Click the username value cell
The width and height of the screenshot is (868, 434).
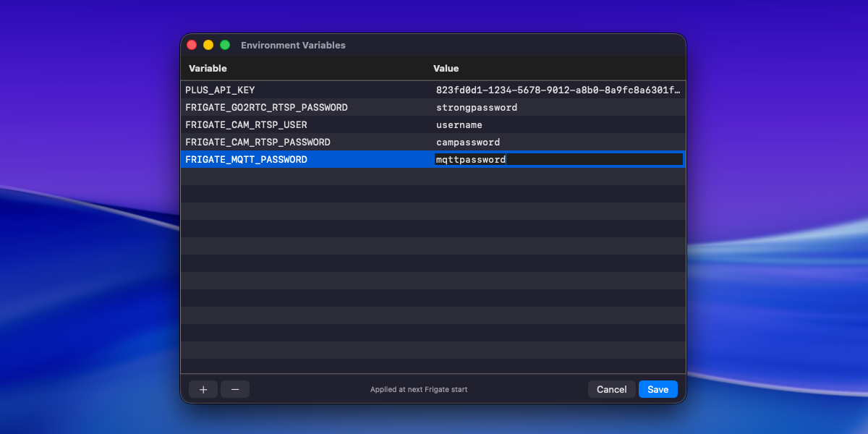pos(459,124)
